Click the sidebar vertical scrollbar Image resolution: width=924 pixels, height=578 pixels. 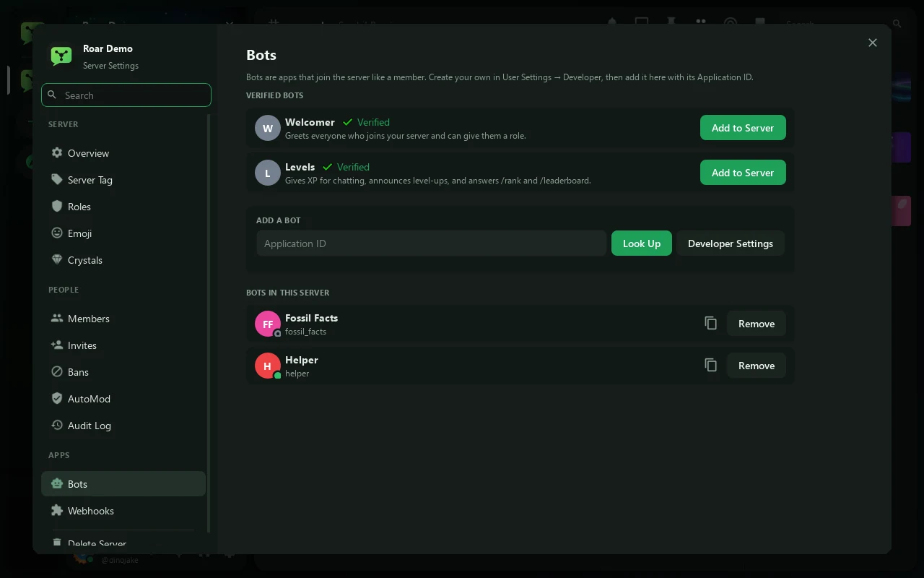point(209,323)
